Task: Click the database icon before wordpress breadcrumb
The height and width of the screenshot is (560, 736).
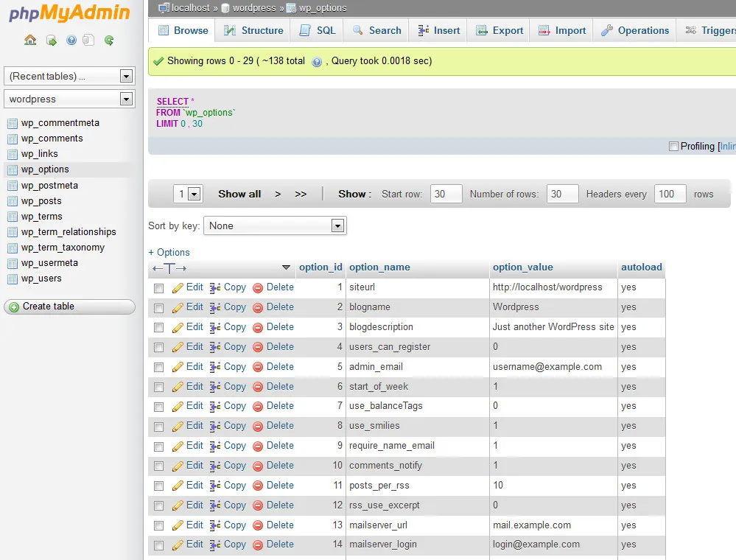Action: (225, 8)
